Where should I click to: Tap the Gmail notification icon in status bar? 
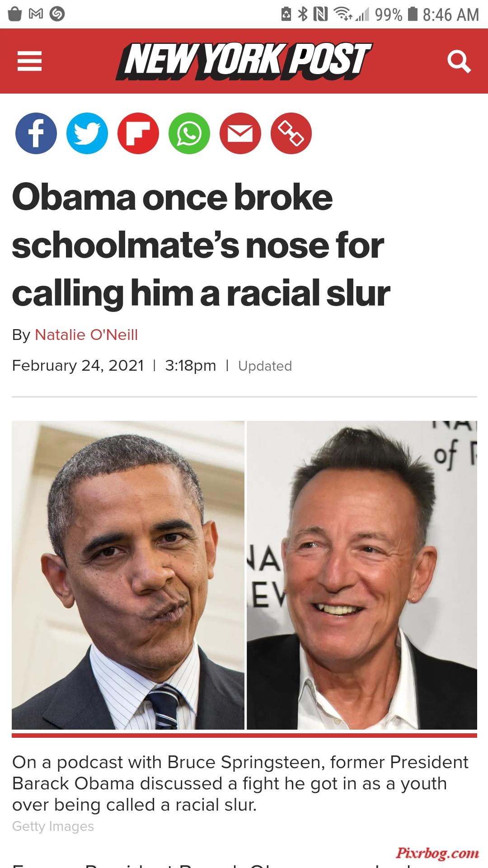36,14
